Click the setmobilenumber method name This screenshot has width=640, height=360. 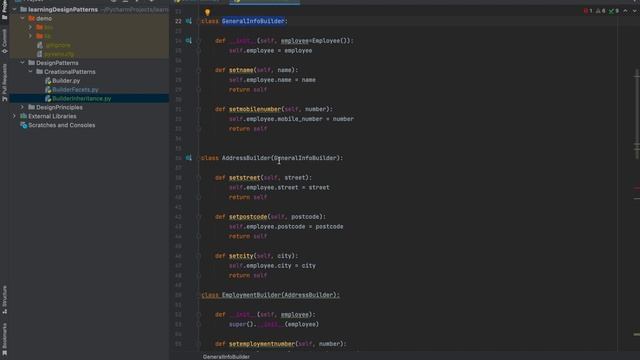click(x=255, y=109)
